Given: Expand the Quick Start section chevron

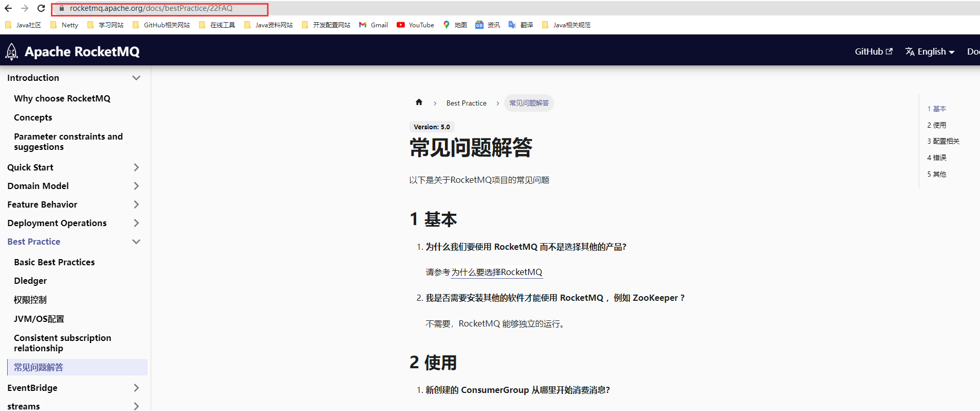Looking at the screenshot, I should 136,167.
